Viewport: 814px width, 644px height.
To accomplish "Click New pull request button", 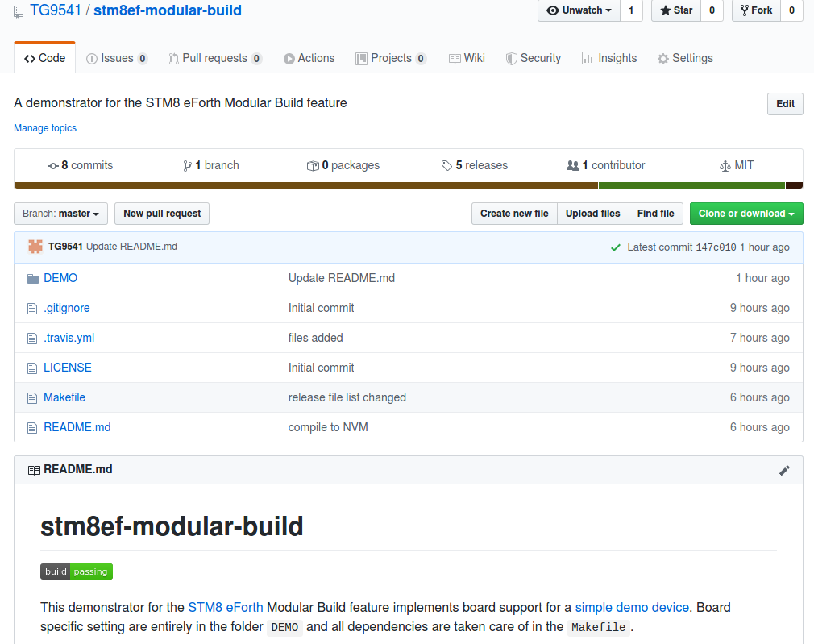I will click(162, 214).
